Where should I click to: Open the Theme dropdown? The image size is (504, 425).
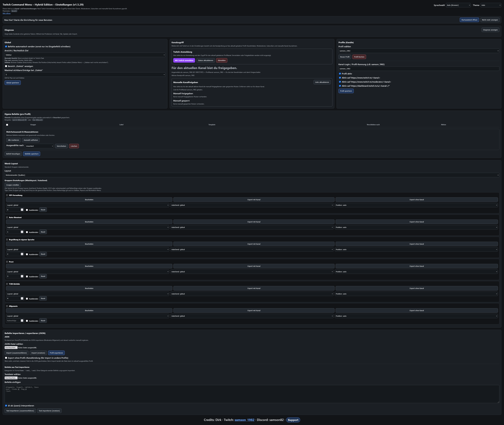pyautogui.click(x=491, y=5)
